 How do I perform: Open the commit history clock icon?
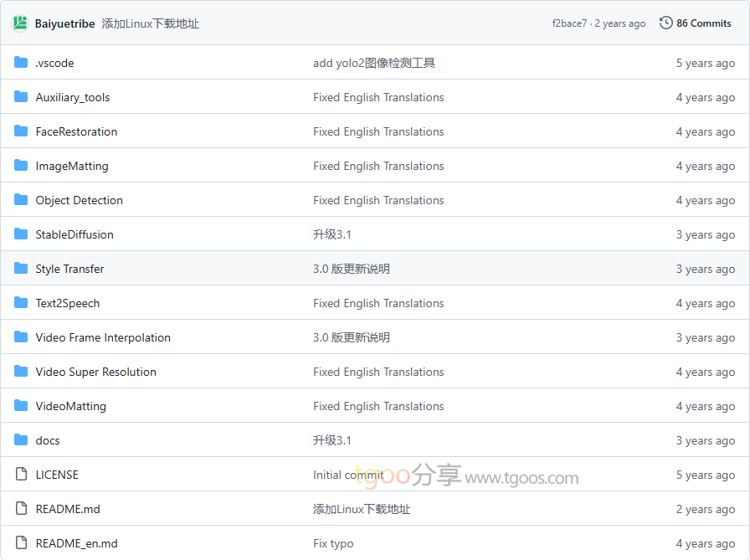(x=666, y=23)
